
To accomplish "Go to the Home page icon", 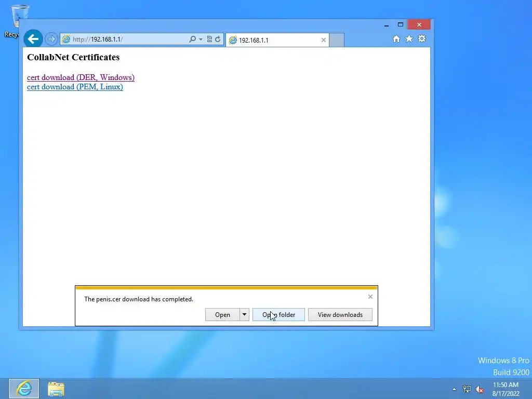I will pos(396,39).
